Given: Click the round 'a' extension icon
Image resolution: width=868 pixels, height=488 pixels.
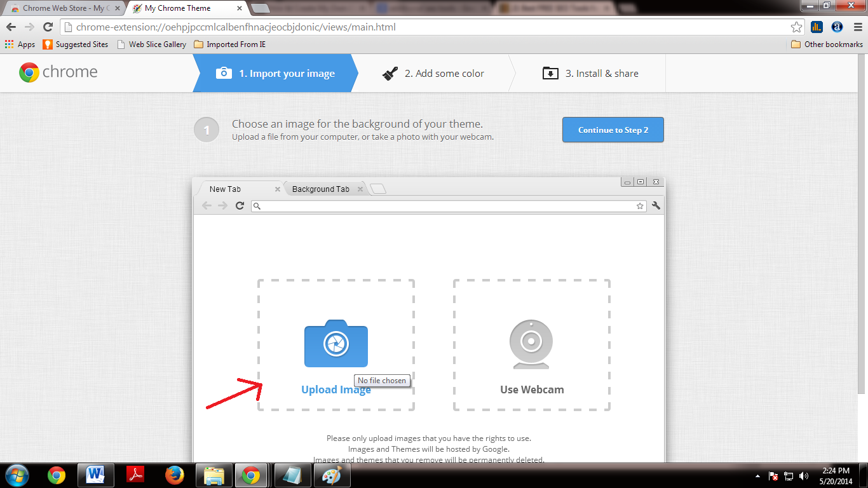Looking at the screenshot, I should click(x=837, y=27).
